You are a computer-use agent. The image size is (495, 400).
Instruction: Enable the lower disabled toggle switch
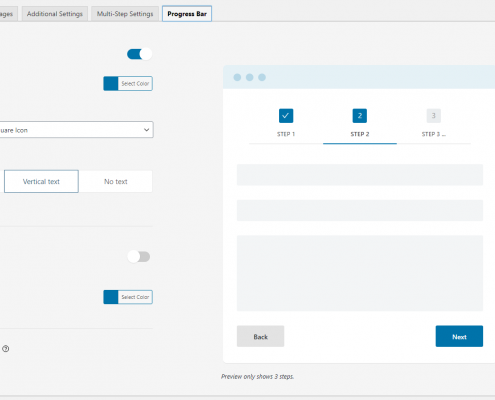click(139, 257)
